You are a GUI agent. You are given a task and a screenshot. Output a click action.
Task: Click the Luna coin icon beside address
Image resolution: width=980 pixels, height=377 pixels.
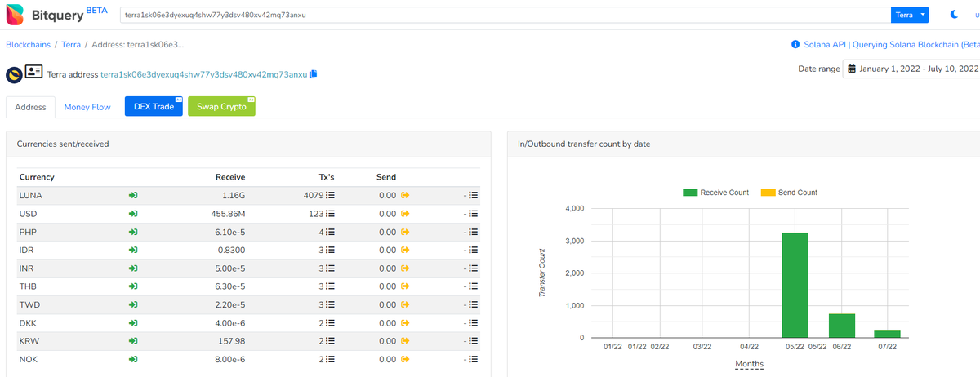13,74
